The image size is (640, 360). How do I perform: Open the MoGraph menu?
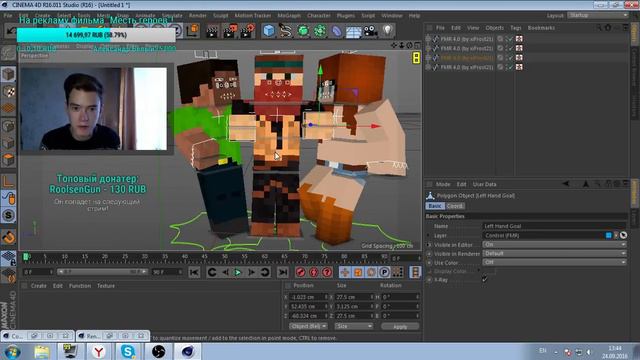tap(289, 16)
